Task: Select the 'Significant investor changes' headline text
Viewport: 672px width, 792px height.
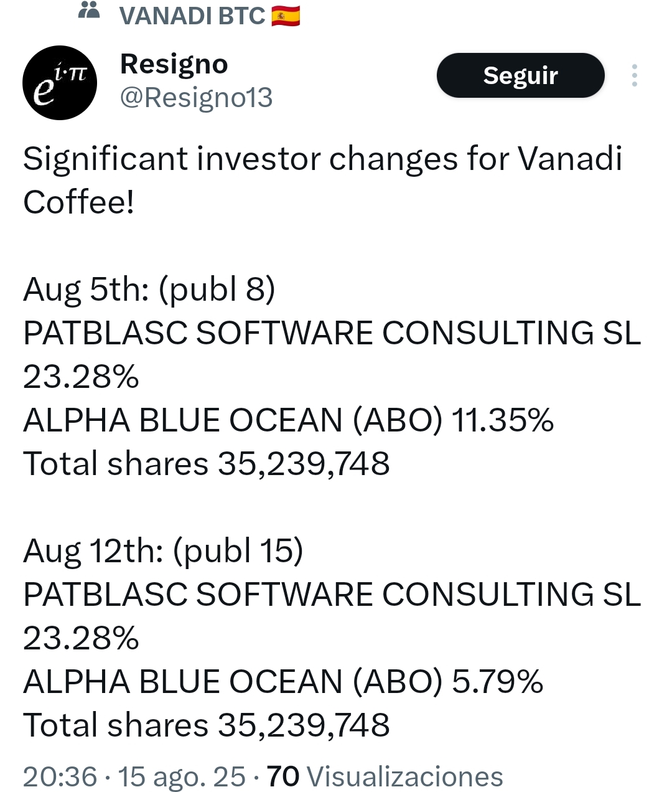Action: (322, 180)
